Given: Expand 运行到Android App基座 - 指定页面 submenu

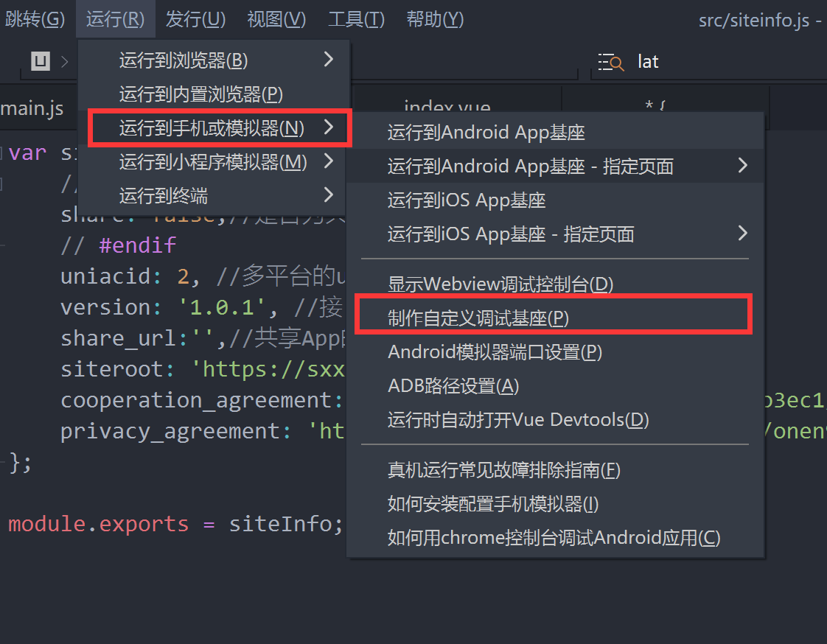Looking at the screenshot, I should click(742, 166).
